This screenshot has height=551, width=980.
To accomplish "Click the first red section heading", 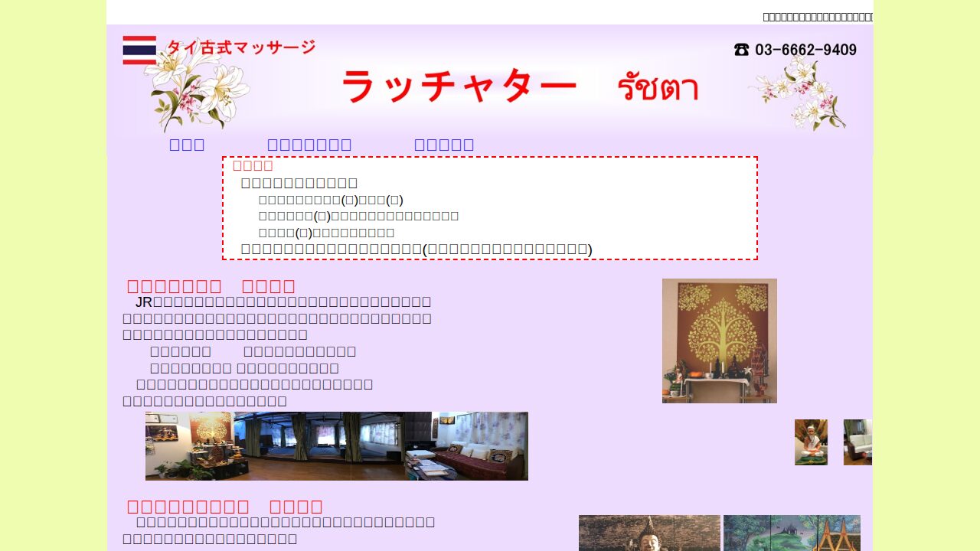I will pyautogui.click(x=211, y=286).
